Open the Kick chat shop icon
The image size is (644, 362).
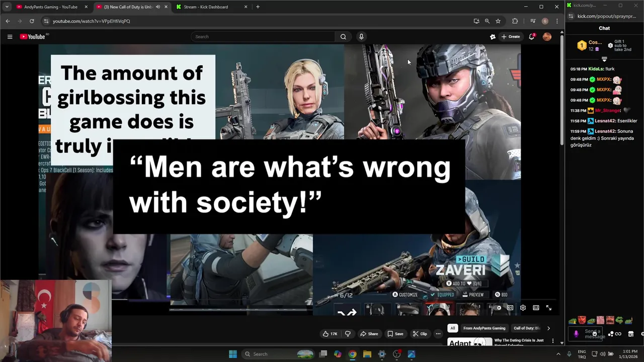[x=631, y=334]
